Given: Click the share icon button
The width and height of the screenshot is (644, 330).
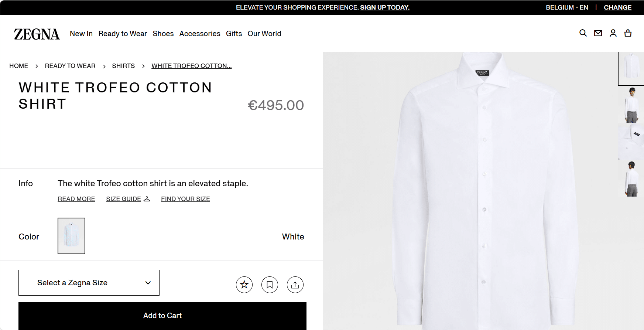Looking at the screenshot, I should pos(295,285).
